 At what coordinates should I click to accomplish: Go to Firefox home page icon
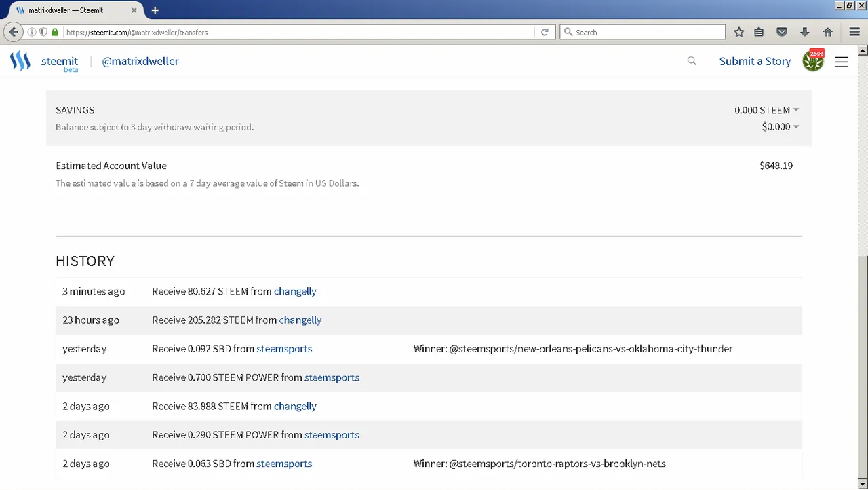(828, 32)
